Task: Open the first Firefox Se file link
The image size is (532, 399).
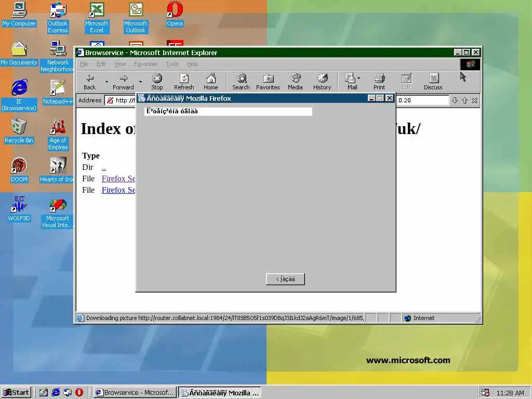Action: pos(118,179)
